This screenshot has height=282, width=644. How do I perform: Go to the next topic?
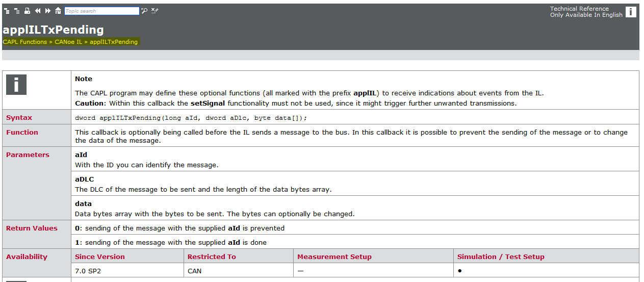pyautogui.click(x=48, y=11)
